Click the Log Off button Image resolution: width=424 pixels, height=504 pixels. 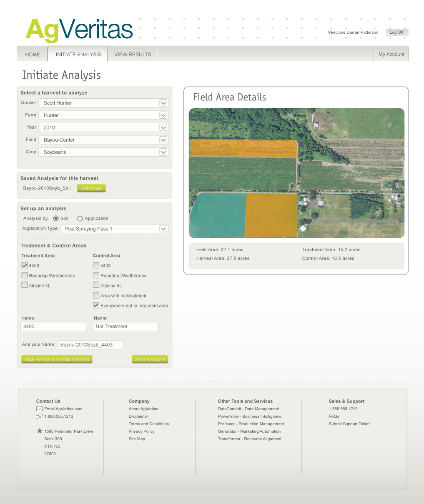pos(396,32)
